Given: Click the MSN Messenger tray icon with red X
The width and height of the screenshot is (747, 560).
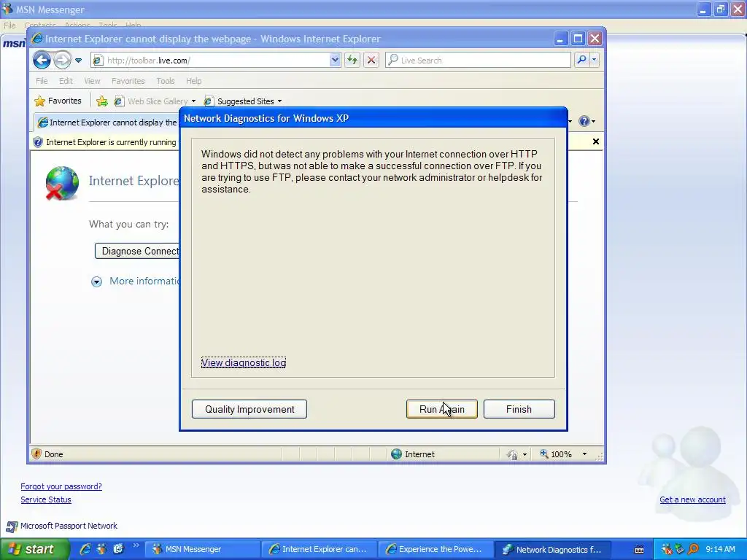Looking at the screenshot, I should [x=667, y=549].
